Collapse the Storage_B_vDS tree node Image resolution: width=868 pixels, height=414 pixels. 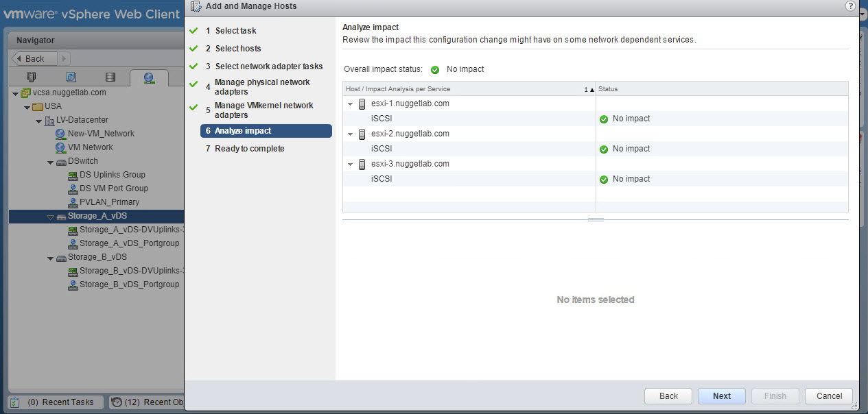click(x=50, y=258)
